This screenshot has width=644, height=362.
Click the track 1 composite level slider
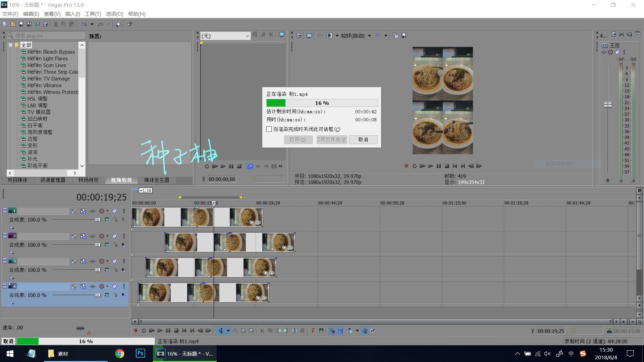[98, 220]
